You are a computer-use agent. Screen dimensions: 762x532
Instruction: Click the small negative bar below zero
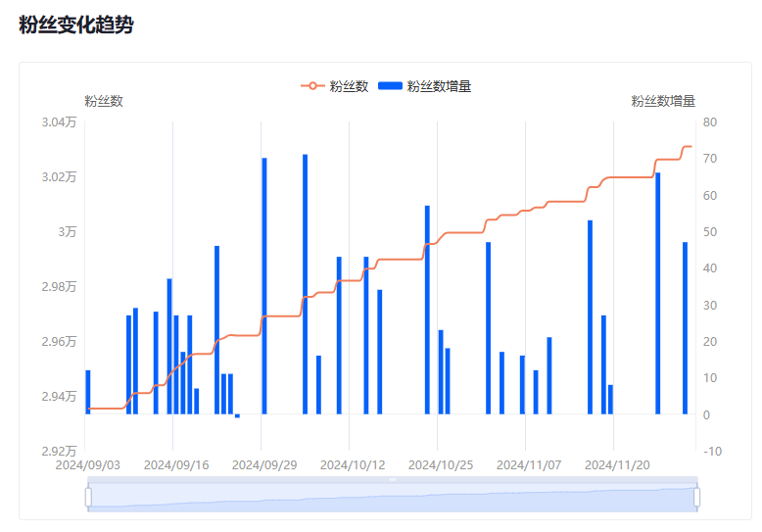pos(237,416)
